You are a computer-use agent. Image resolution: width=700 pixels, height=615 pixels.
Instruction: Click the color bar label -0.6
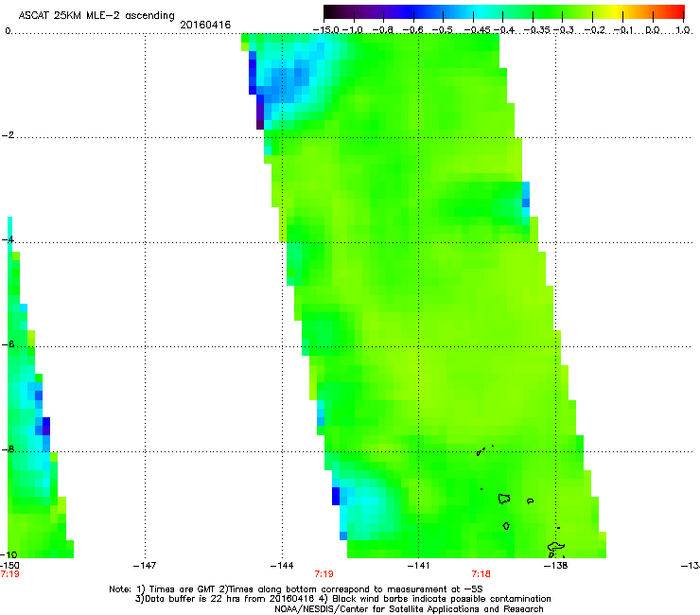coord(413,30)
